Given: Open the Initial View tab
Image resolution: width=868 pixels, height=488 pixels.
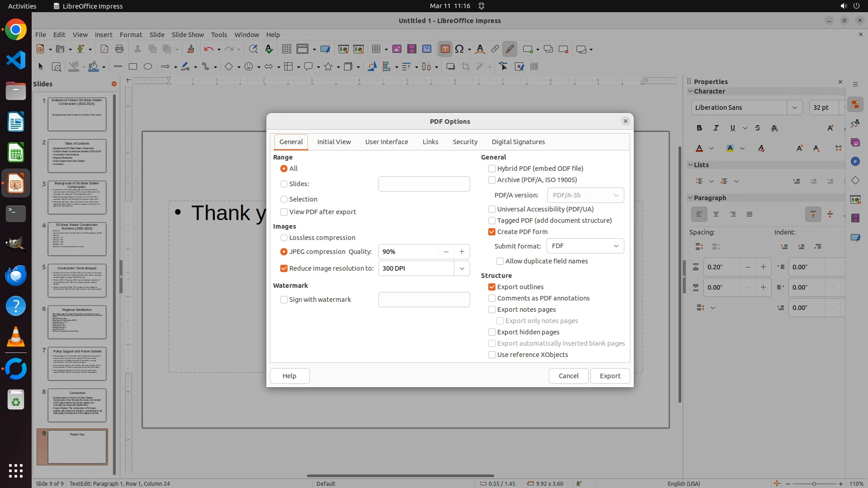Looking at the screenshot, I should pyautogui.click(x=334, y=142).
